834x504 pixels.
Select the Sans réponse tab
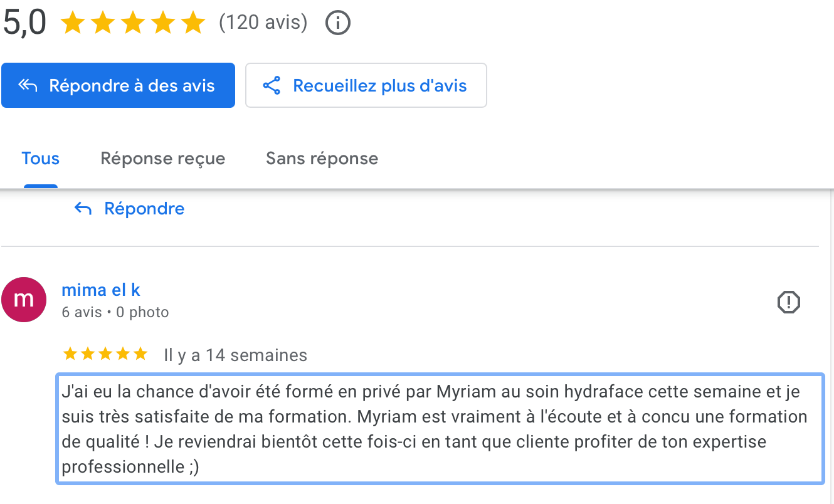coord(322,158)
